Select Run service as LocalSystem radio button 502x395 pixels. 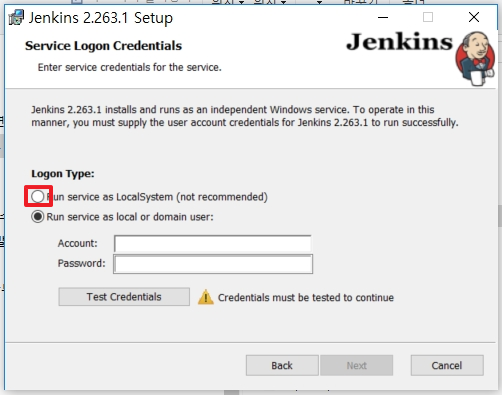coord(38,197)
